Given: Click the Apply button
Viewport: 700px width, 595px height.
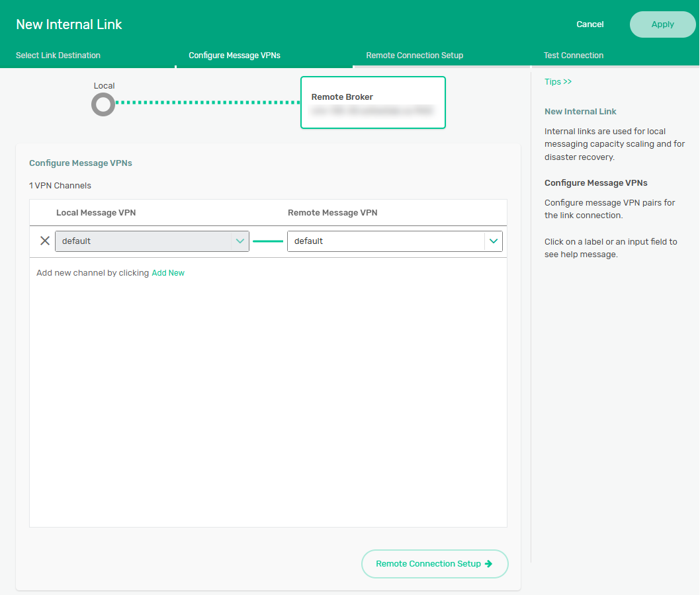Looking at the screenshot, I should 662,24.
